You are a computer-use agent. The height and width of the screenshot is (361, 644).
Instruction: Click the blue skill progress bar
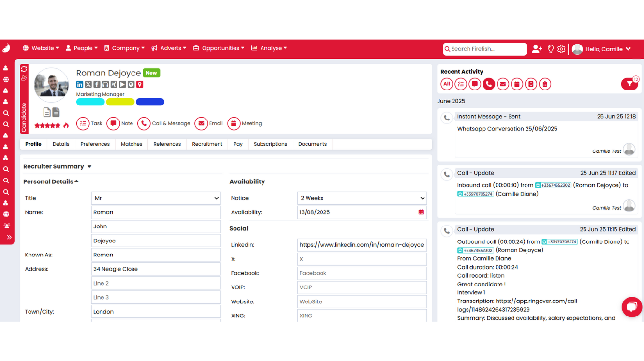[x=150, y=102]
